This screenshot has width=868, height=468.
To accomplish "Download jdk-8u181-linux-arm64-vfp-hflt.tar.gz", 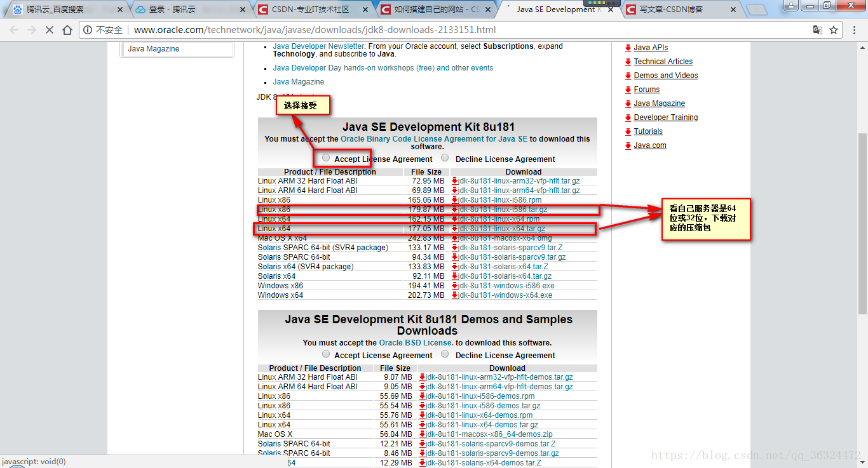I will (x=519, y=191).
